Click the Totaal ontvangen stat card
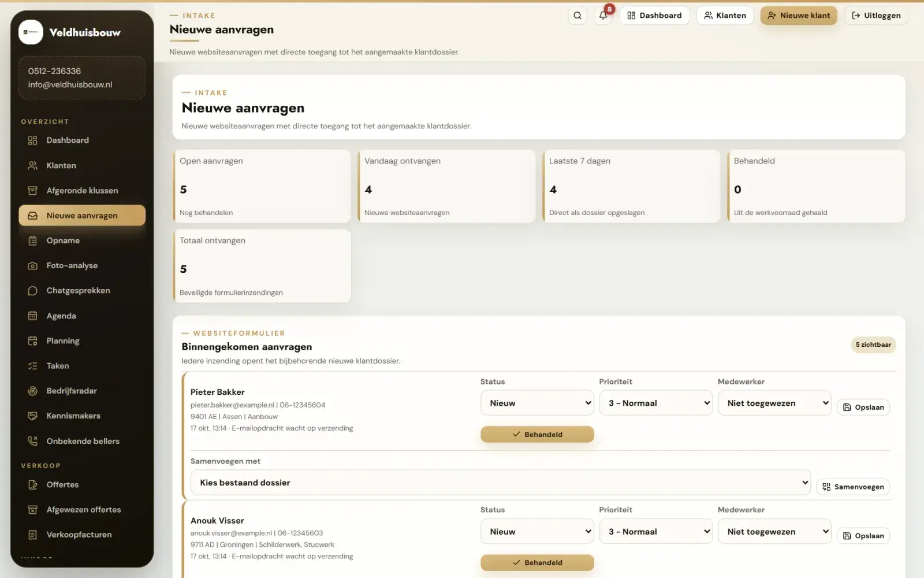 [262, 266]
